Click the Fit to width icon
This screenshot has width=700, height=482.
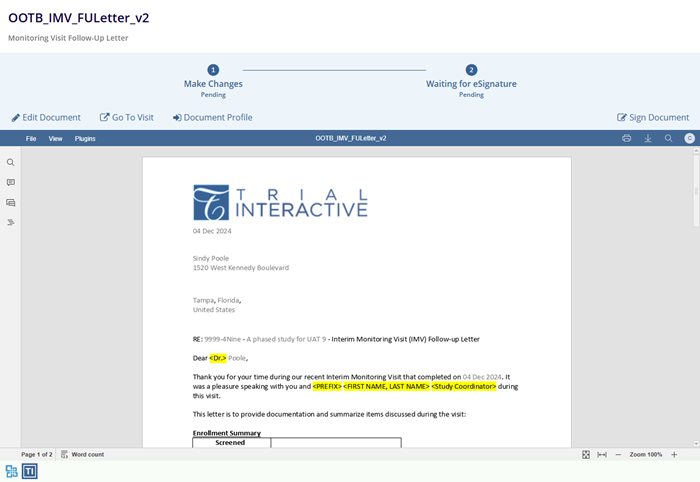pyautogui.click(x=602, y=454)
